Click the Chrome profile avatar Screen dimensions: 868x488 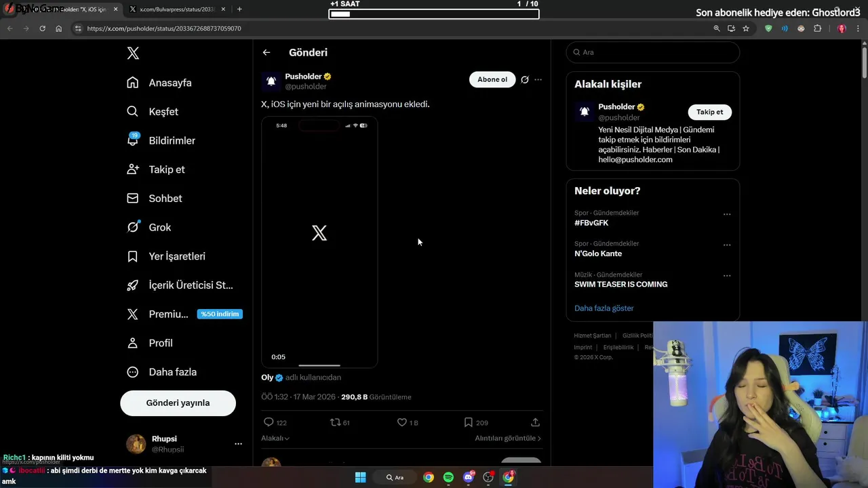(x=842, y=28)
